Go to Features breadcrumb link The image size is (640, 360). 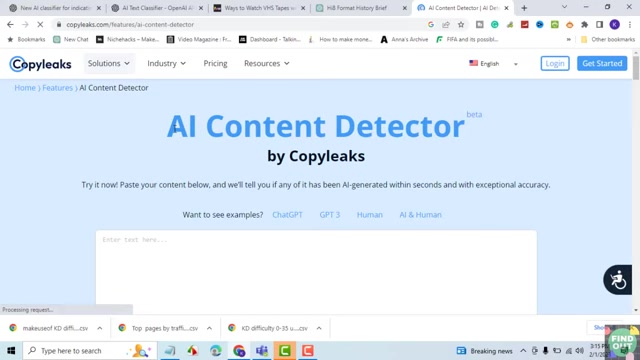pyautogui.click(x=58, y=88)
